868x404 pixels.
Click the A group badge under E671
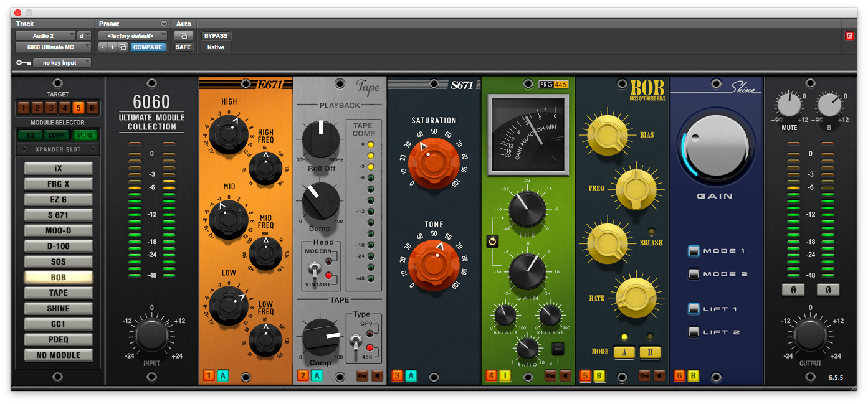click(x=223, y=375)
